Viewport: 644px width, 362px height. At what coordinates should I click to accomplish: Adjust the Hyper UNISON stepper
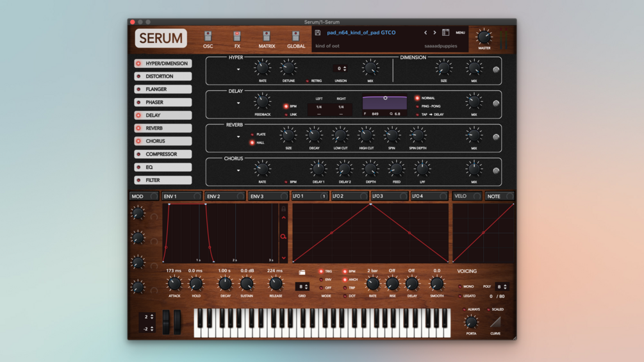(345, 69)
